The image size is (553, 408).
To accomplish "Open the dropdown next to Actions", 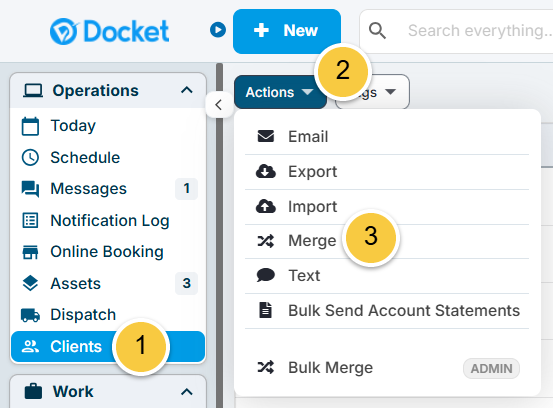I will tap(372, 92).
